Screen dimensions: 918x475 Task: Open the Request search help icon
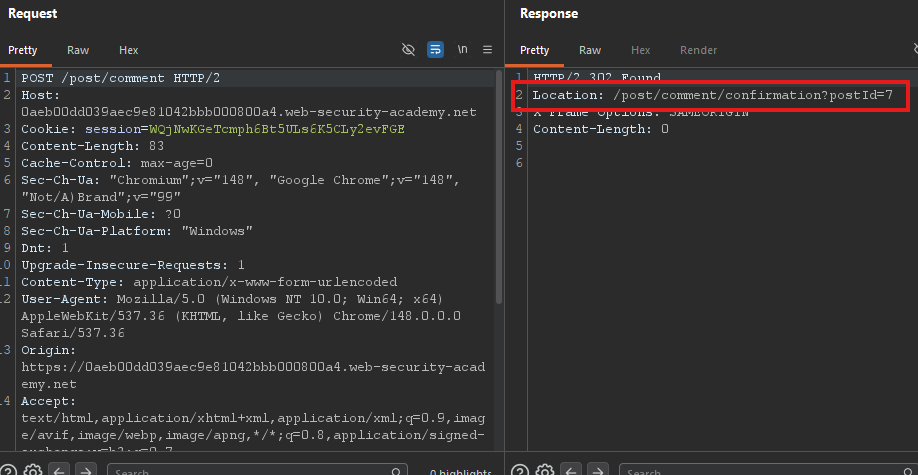click(x=8, y=470)
